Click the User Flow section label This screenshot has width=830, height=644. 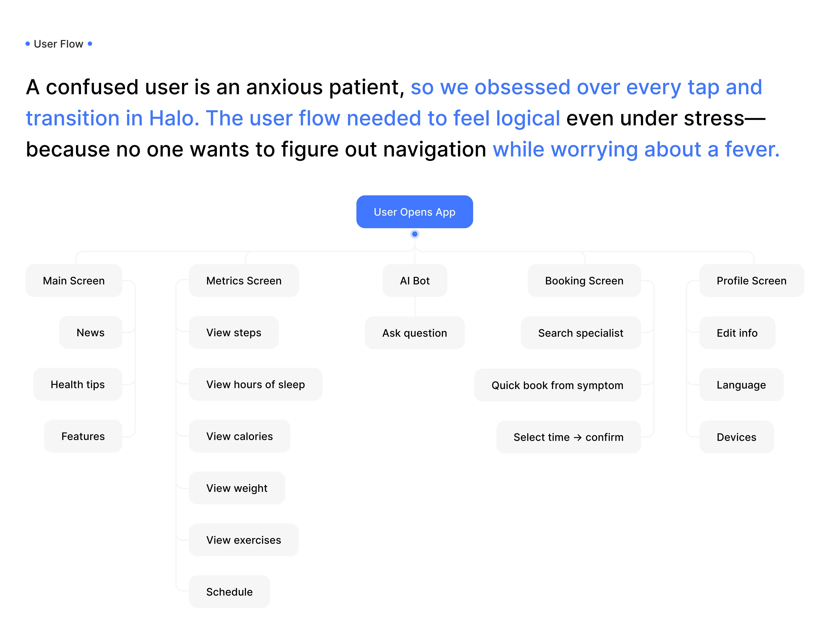[x=59, y=44]
